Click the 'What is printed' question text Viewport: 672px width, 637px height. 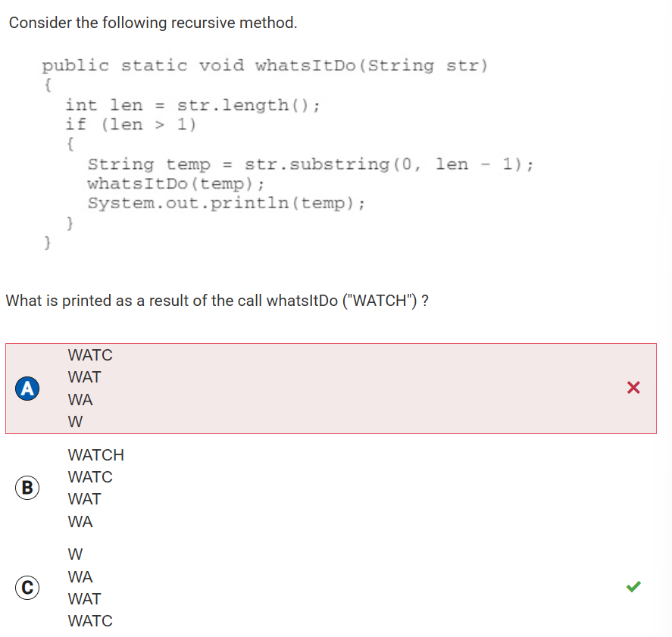click(x=217, y=301)
